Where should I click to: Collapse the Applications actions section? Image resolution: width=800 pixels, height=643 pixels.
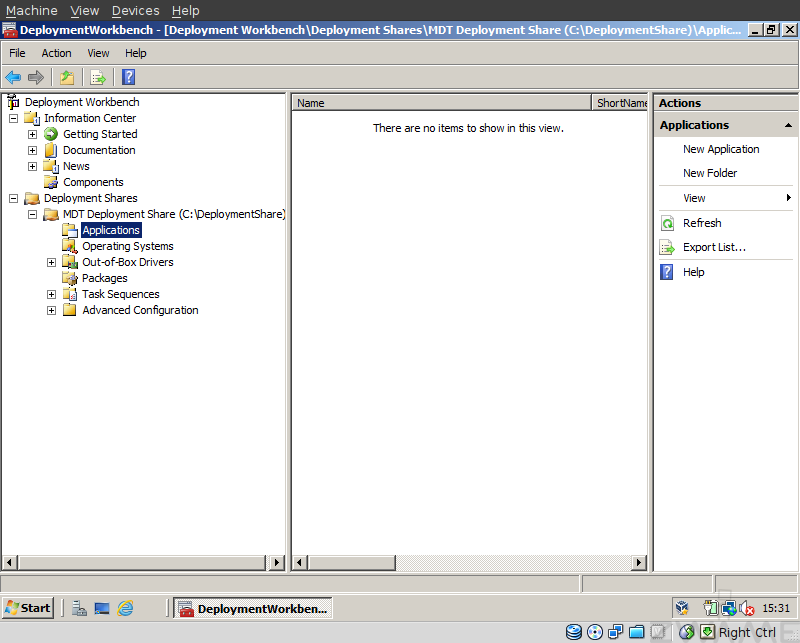(788, 125)
